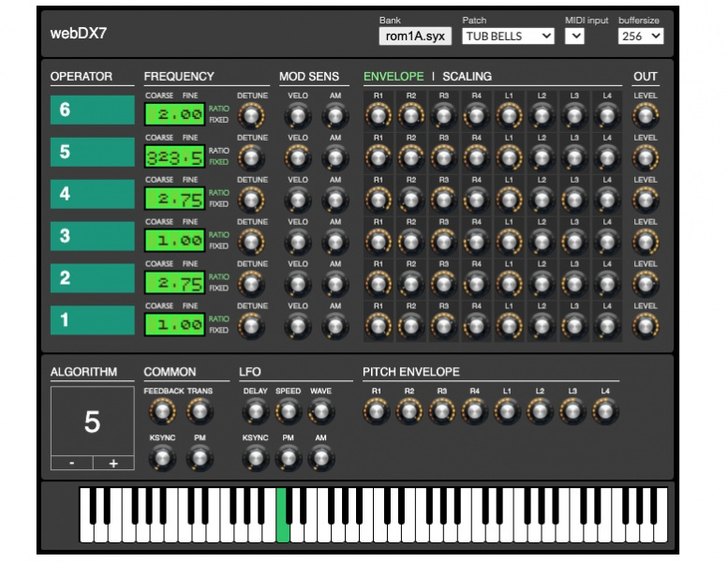Click the rom1A.syx bank button
The image size is (728, 562).
point(415,37)
